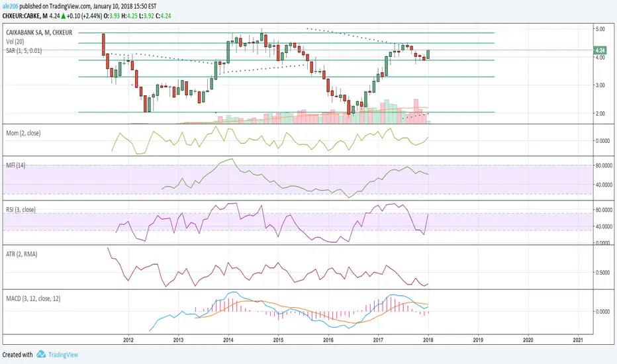
Task: Click the MACD 0.0000 axis label
Action: point(603,312)
